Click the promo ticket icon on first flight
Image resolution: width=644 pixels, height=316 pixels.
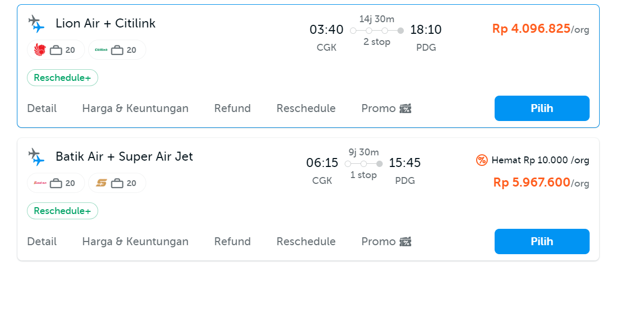[405, 109]
